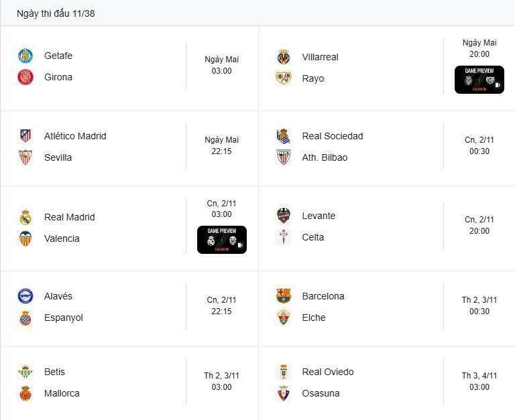Click the Villarreal yellow badge
The width and height of the screenshot is (515, 420).
(284, 57)
